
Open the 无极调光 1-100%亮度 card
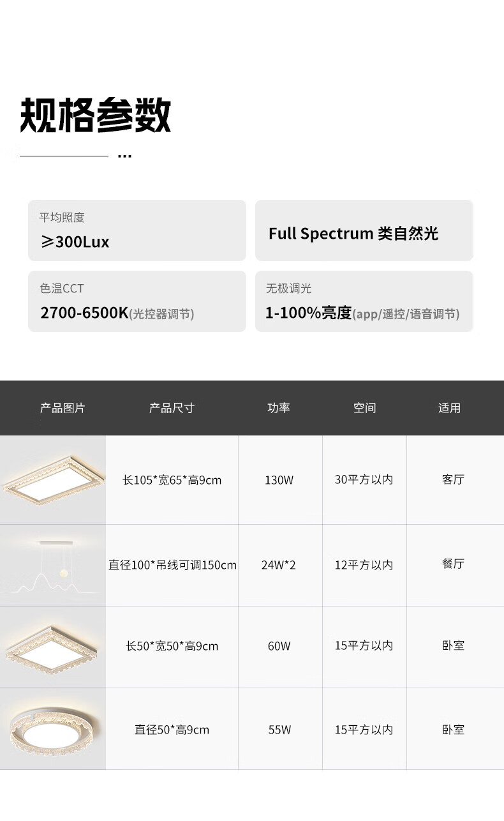click(364, 301)
